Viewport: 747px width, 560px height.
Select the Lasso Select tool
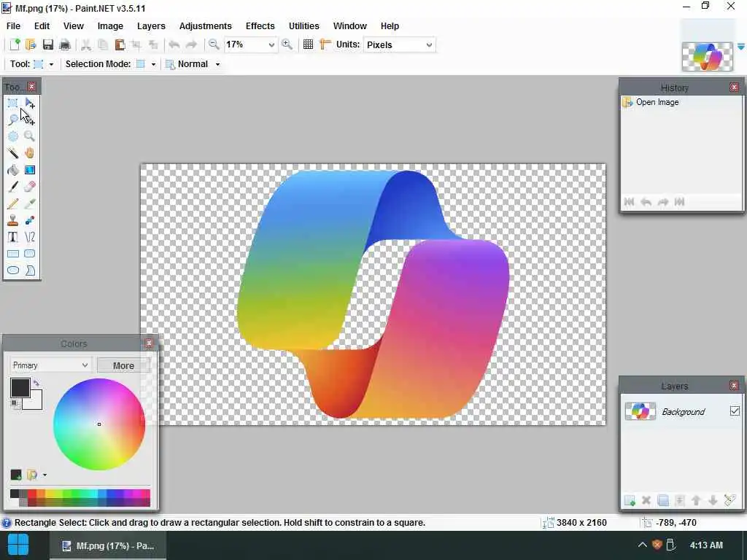[13, 120]
